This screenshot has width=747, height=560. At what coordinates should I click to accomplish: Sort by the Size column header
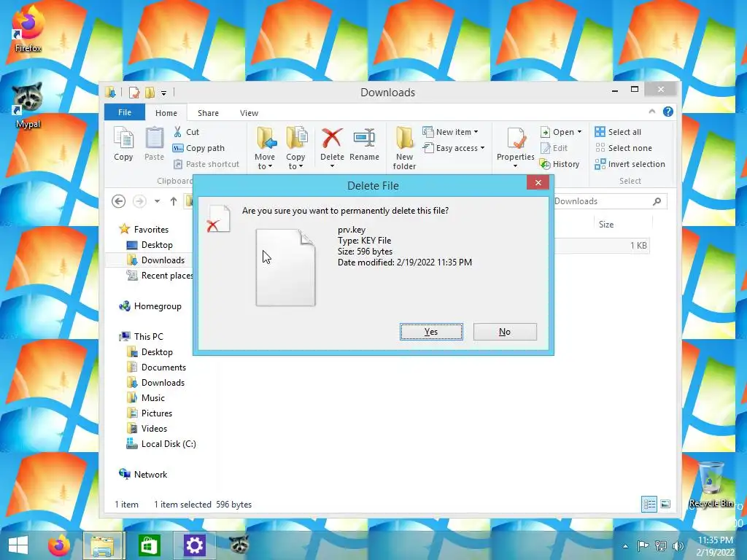click(606, 225)
